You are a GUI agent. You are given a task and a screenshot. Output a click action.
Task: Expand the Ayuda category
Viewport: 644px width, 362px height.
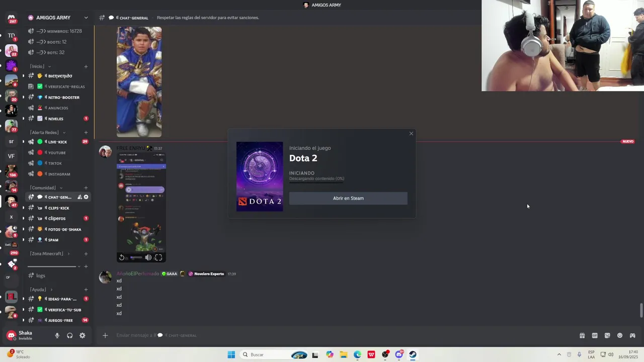[41, 290]
